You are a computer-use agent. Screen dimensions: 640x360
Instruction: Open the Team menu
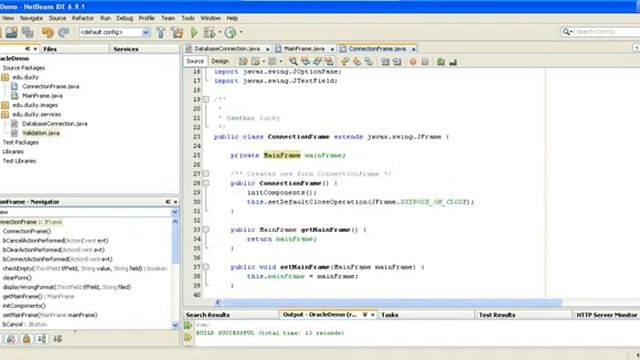pos(168,18)
